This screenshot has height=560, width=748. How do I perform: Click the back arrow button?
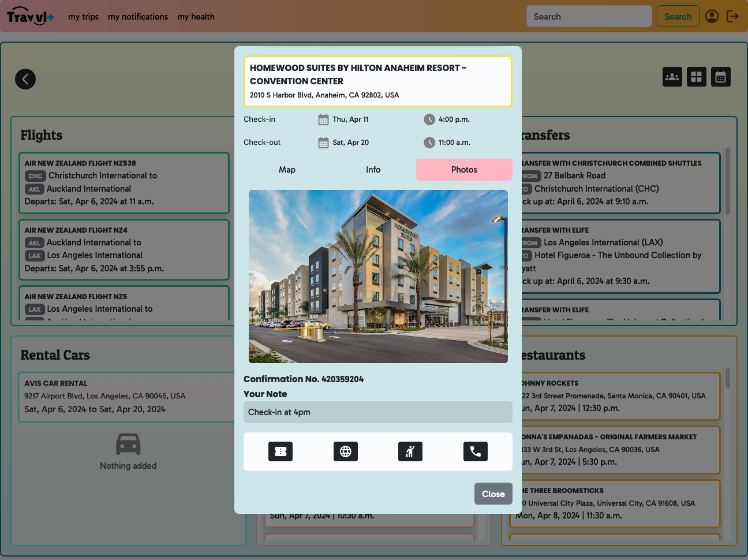tap(25, 79)
